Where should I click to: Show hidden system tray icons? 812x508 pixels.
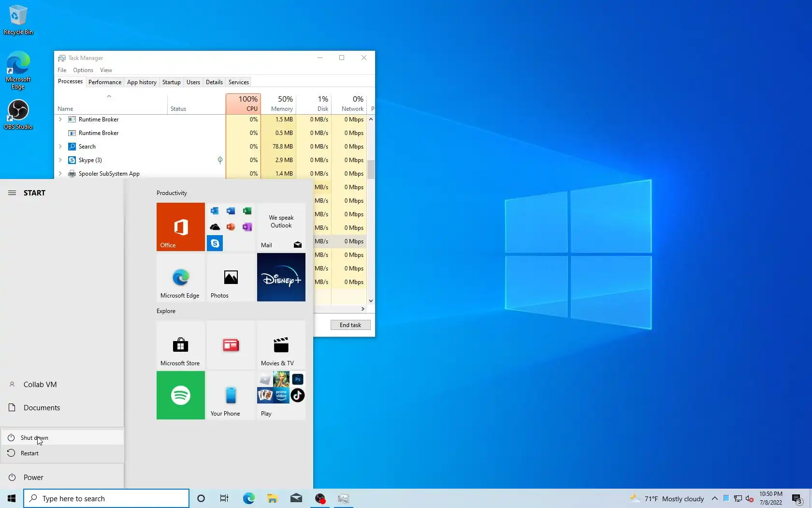714,499
